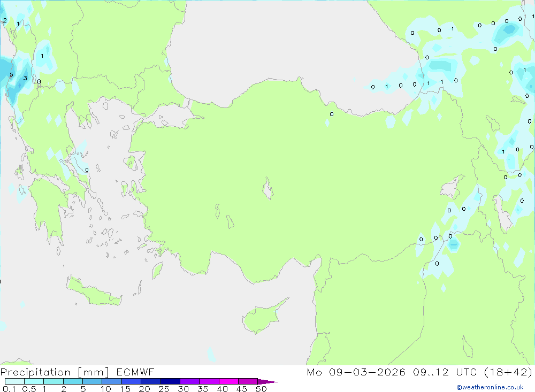Click the "0.1" legend scale label
The width and height of the screenshot is (535, 392).
(x=9, y=389)
